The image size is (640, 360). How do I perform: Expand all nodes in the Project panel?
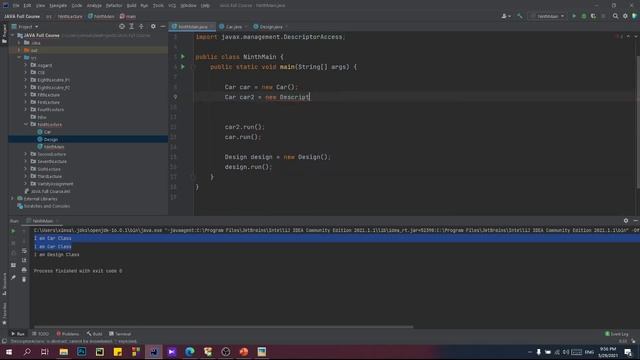tap(131, 27)
